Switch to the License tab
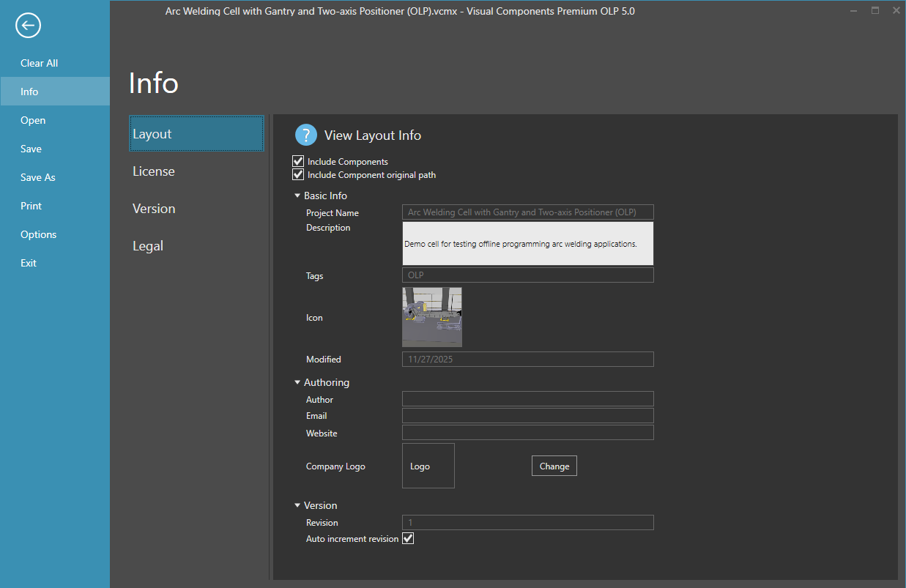 (x=154, y=171)
